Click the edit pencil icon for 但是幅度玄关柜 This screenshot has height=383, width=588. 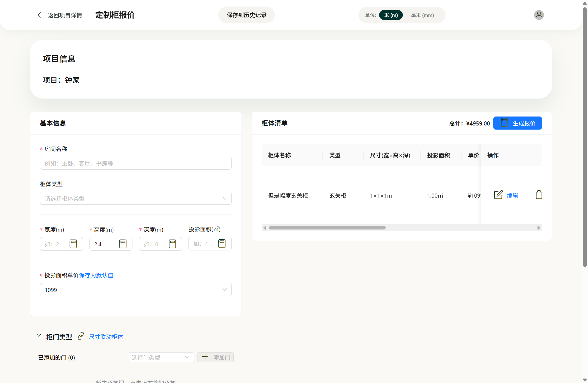[x=498, y=195]
